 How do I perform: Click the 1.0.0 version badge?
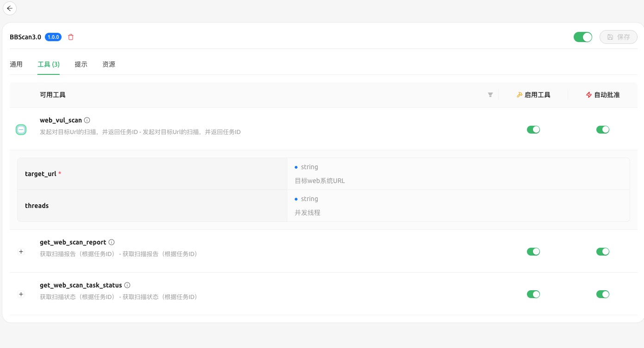point(54,37)
